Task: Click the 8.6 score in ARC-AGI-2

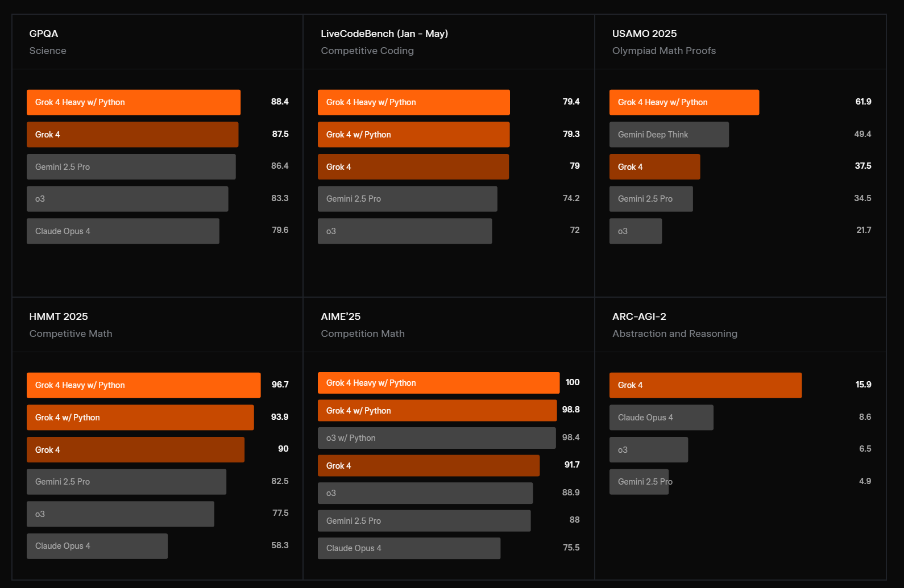Action: click(865, 417)
